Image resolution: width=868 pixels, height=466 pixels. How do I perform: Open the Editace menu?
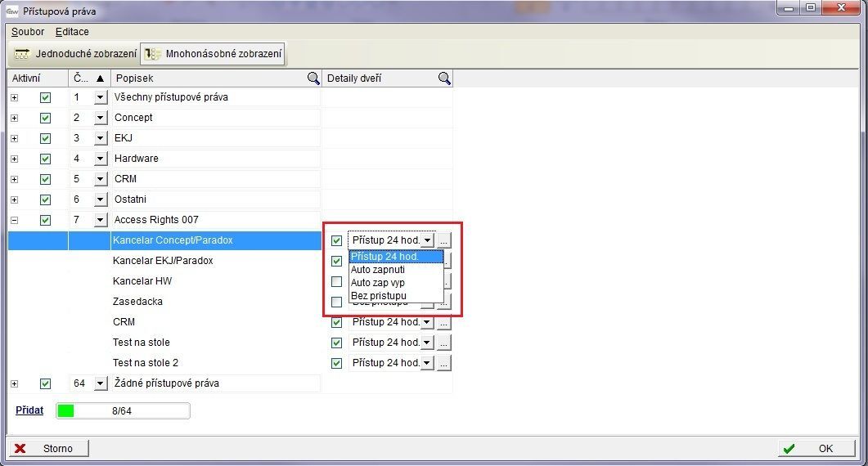(x=72, y=32)
